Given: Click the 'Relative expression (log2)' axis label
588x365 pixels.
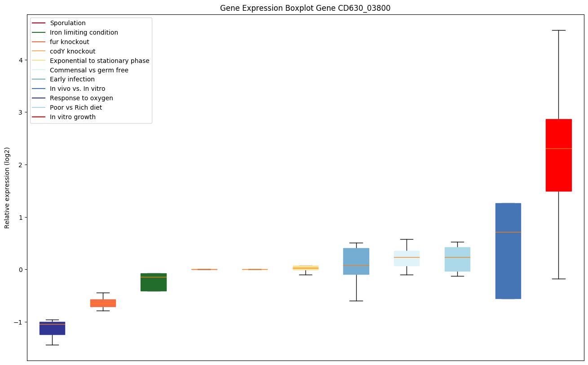Looking at the screenshot, I should click(x=7, y=187).
